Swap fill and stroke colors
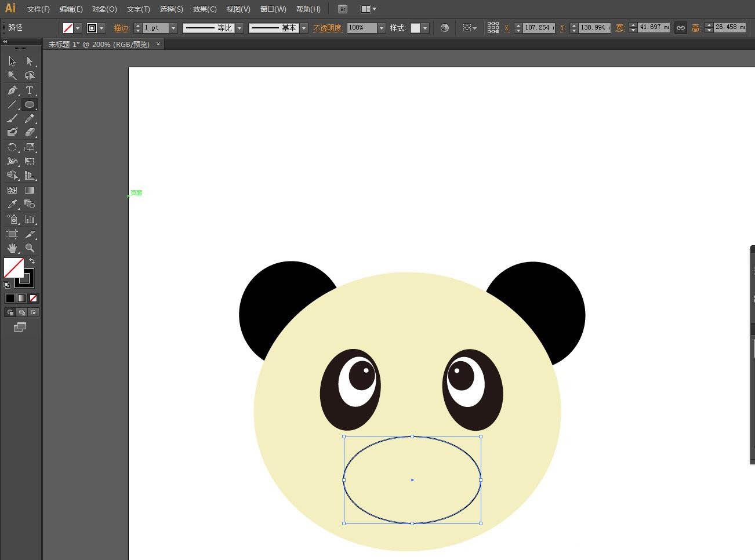Image resolution: width=755 pixels, height=560 pixels. (32, 261)
